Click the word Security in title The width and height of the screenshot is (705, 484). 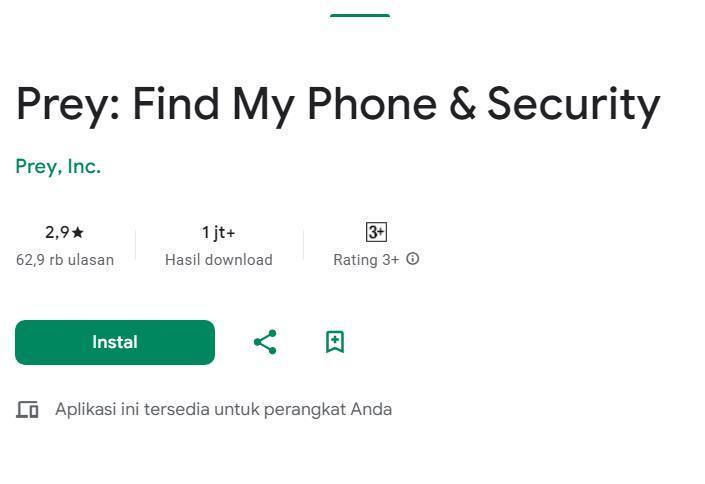(x=573, y=105)
